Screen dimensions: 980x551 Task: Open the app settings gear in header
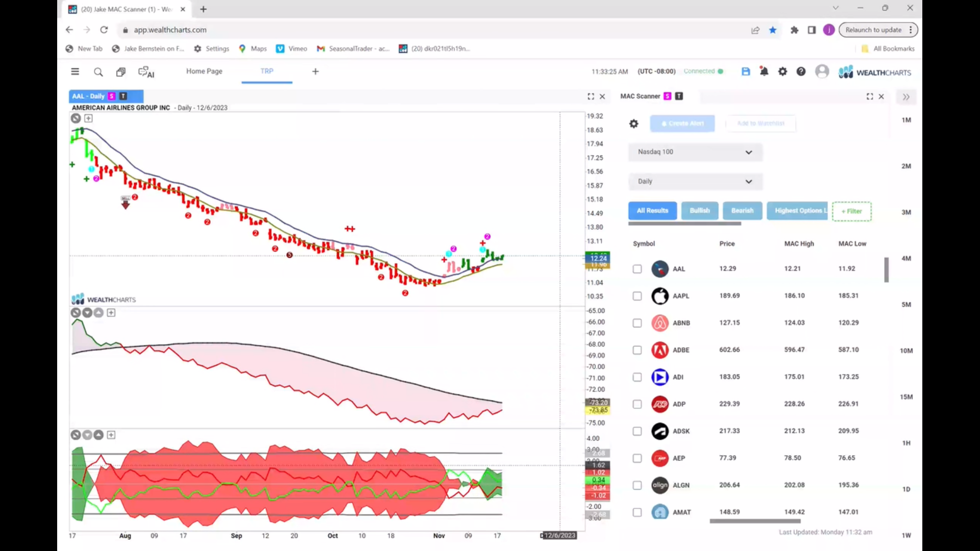click(x=782, y=71)
